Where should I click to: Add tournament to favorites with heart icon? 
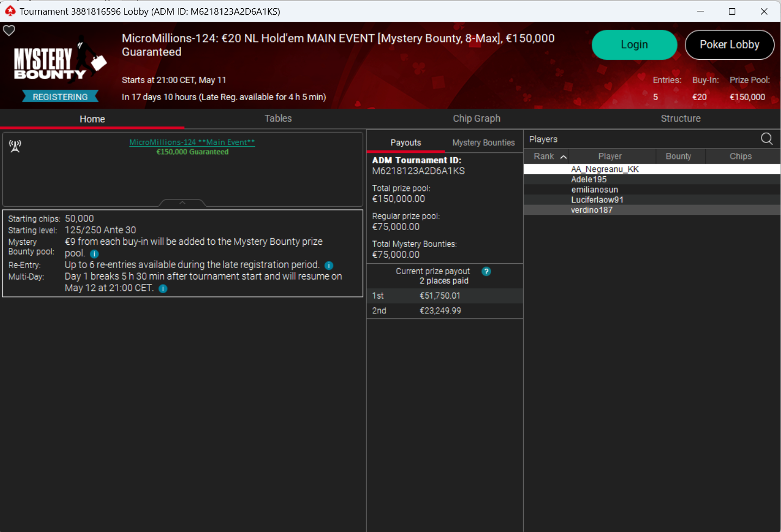point(9,30)
